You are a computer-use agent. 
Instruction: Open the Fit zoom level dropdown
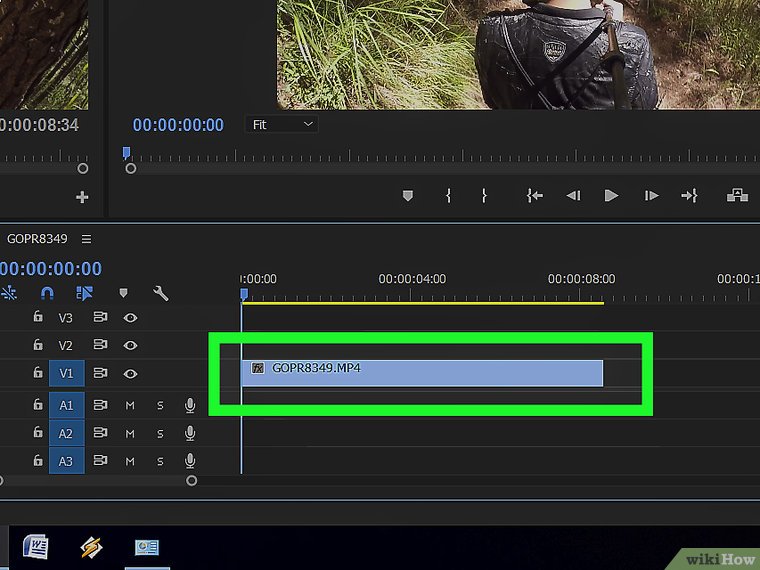coord(281,125)
